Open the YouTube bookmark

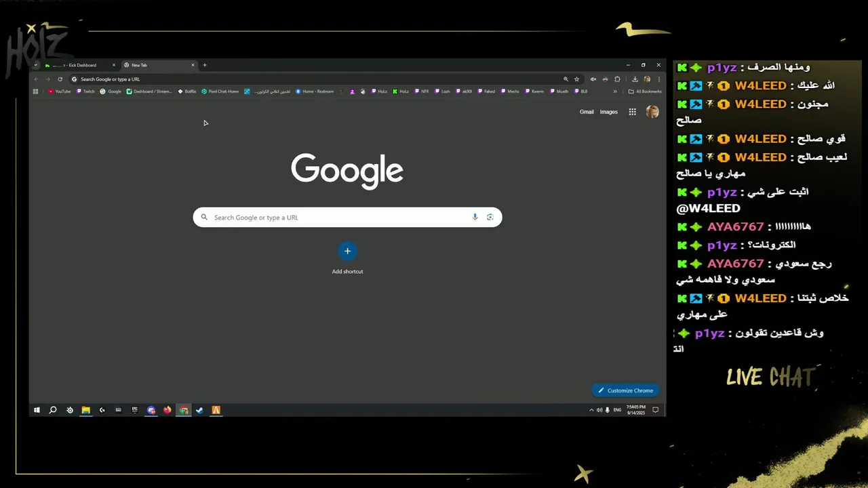60,91
